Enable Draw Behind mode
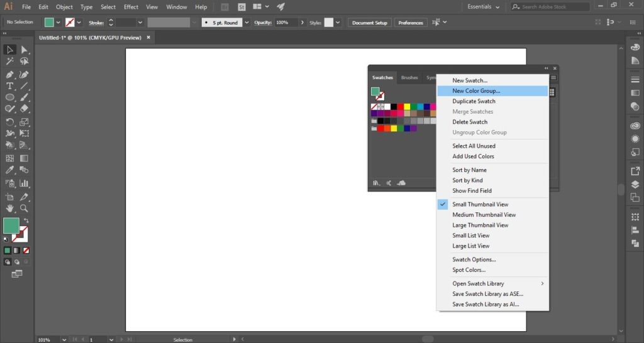Viewport: 644px width, 343px height. [17, 262]
